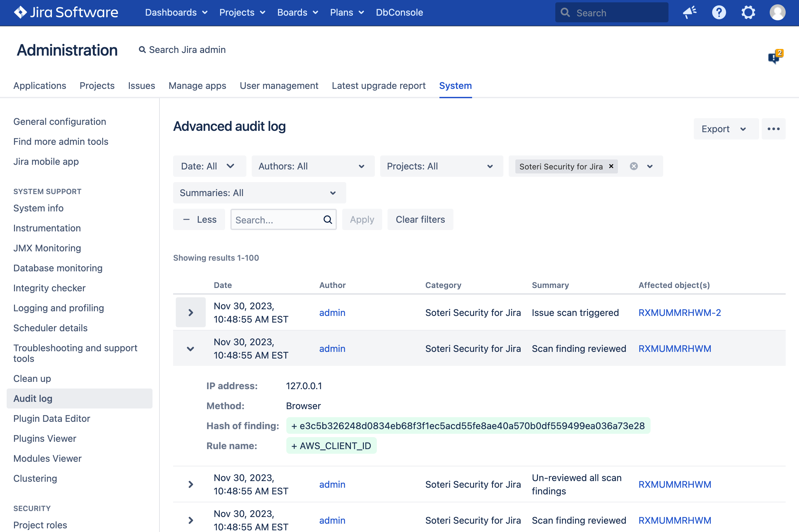Open the notifications megaphone icon

coord(689,13)
